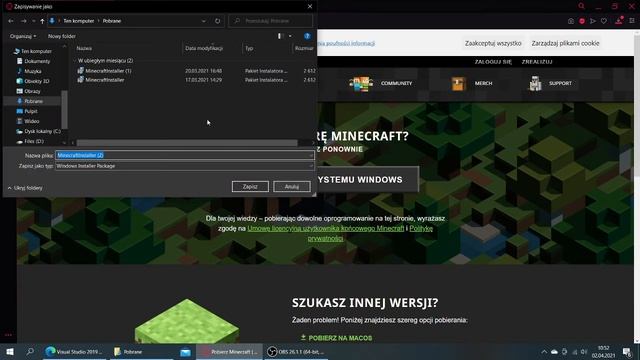Screen dimensions: 640x360
Task: Sort files by Rozmiar column
Action: 304,48
